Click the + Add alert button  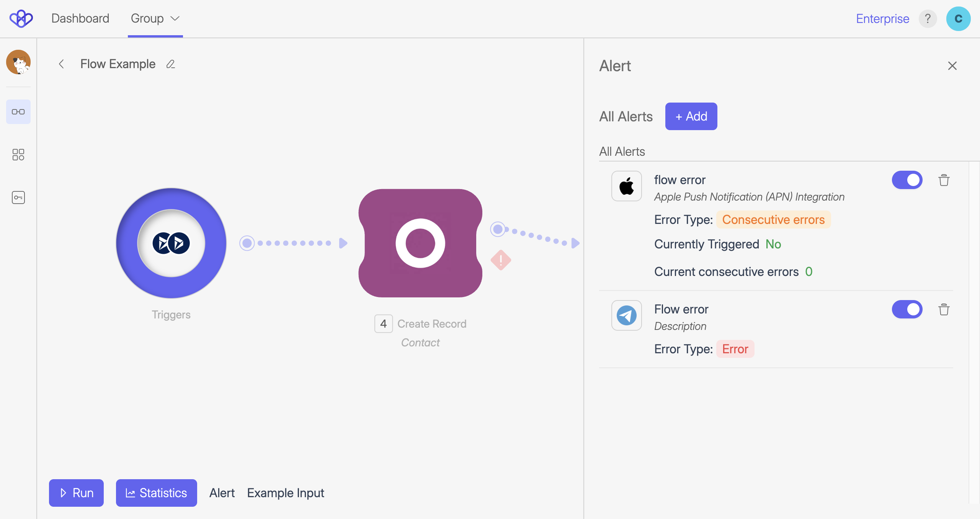(691, 116)
